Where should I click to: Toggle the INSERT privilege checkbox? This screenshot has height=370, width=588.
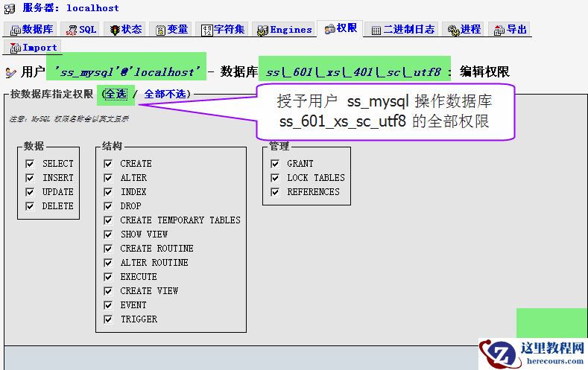coord(30,178)
